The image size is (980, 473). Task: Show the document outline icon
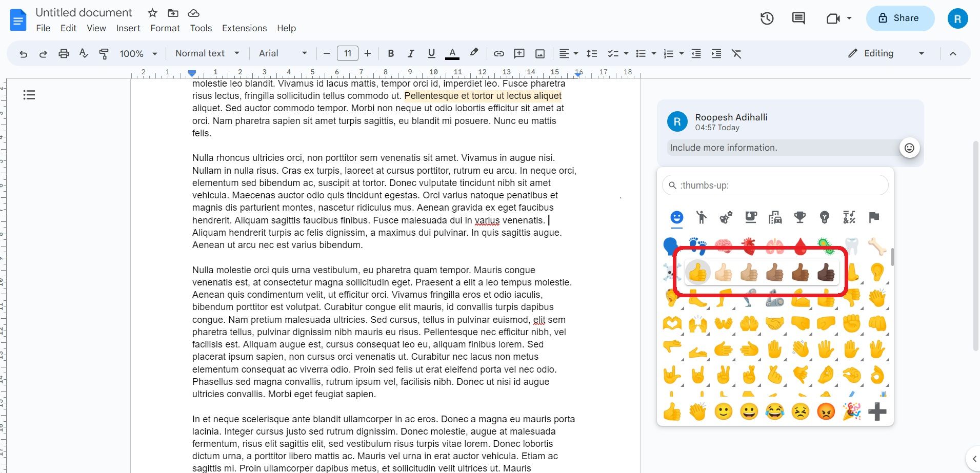point(29,95)
